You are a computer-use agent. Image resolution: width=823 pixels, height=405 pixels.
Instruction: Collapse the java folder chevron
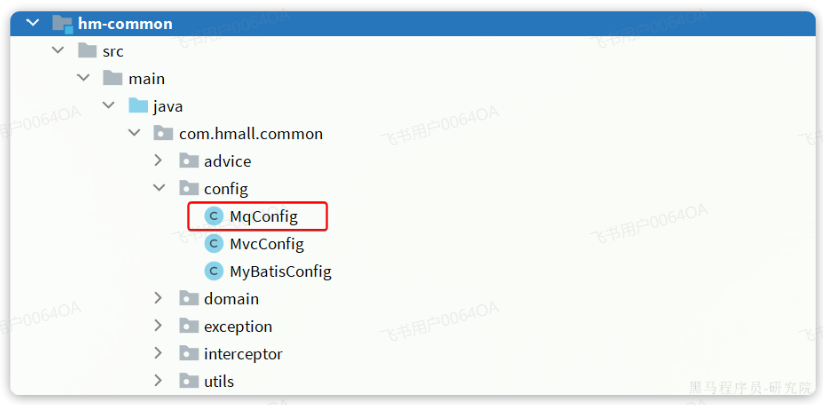[108, 106]
